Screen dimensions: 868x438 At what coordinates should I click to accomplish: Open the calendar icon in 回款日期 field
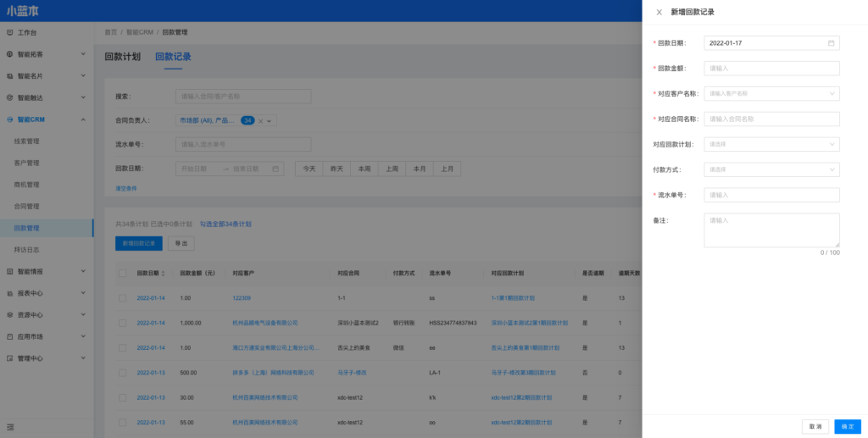[x=831, y=43]
